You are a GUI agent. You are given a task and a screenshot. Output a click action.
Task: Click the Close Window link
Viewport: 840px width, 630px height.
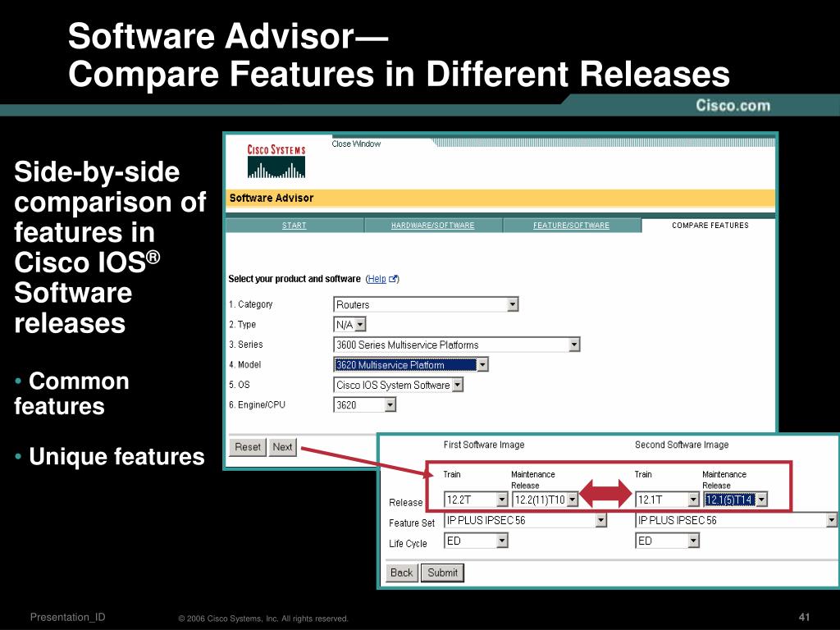click(x=356, y=144)
